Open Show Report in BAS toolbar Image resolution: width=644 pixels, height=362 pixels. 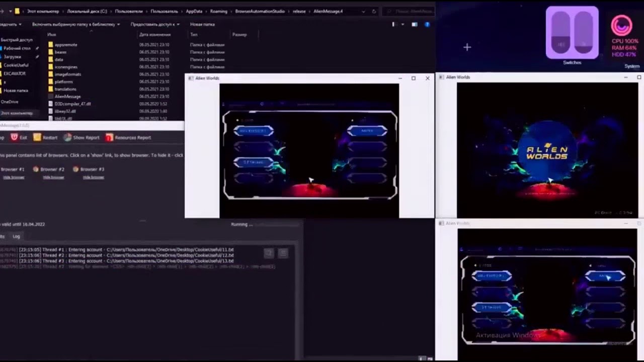pyautogui.click(x=82, y=137)
